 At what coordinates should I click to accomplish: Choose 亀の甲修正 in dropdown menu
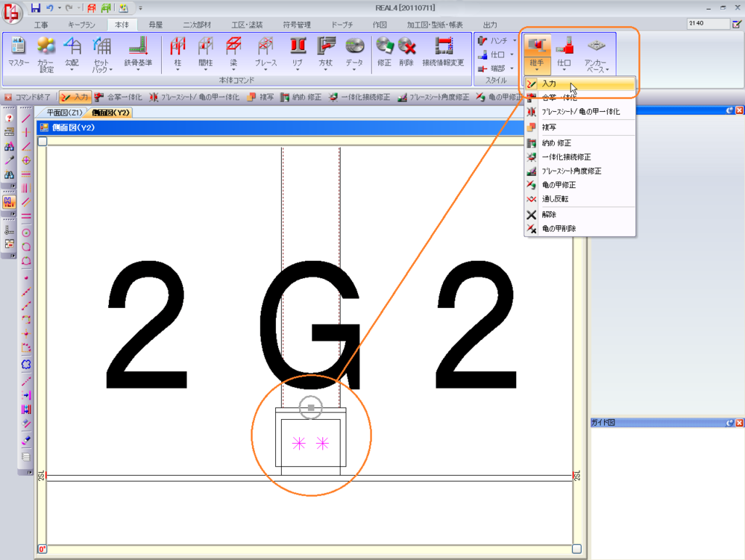pyautogui.click(x=579, y=185)
